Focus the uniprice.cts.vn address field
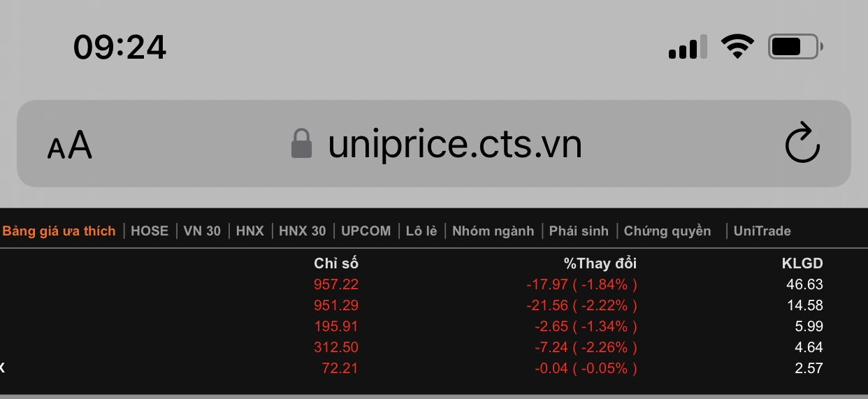This screenshot has width=868, height=399. [454, 145]
